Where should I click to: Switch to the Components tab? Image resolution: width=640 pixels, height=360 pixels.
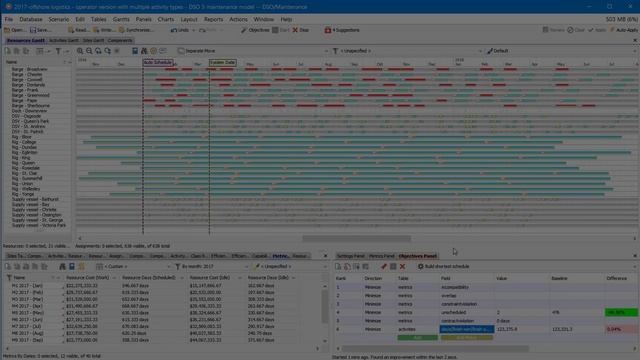click(120, 40)
